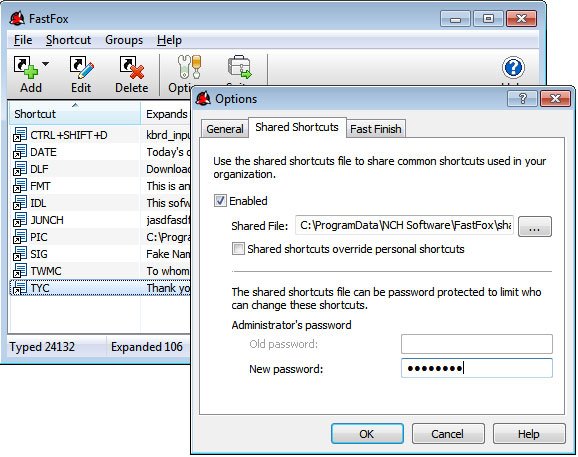The height and width of the screenshot is (457, 578).
Task: Click the New password input field
Action: point(477,368)
